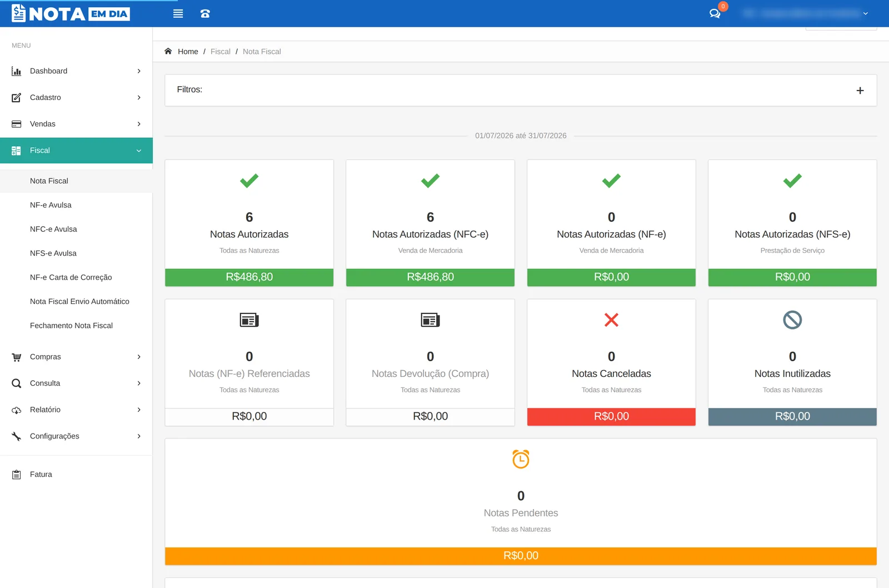Click the green R$486,80 Notas Autorizadas bar
Viewport: 889px width, 588px height.
tap(249, 277)
